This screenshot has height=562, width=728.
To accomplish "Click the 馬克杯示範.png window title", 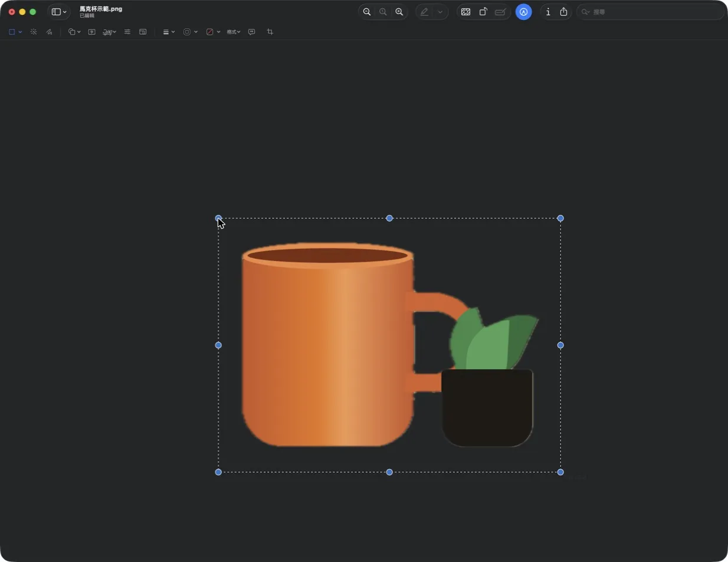I will pyautogui.click(x=101, y=9).
